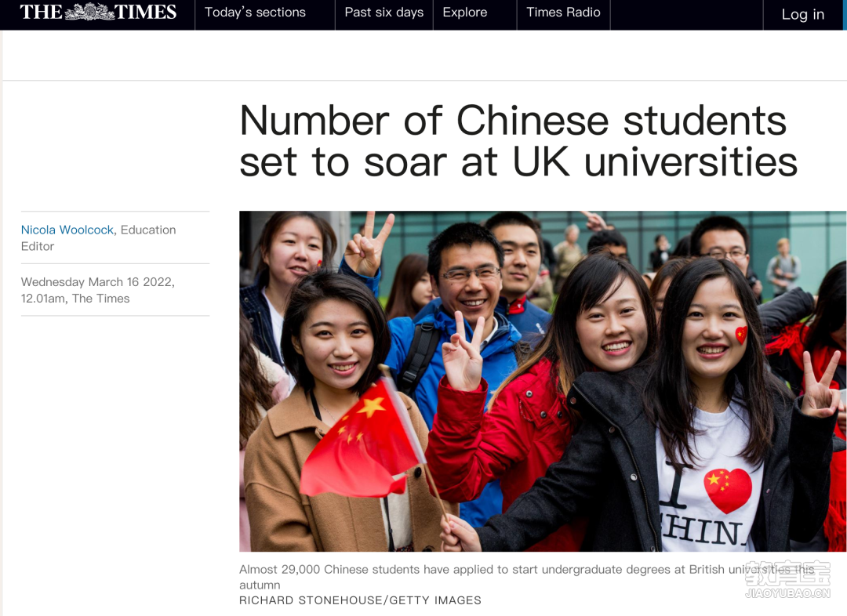Click the heart face sticker on woman's cheek
The image size is (847, 616).
(741, 335)
